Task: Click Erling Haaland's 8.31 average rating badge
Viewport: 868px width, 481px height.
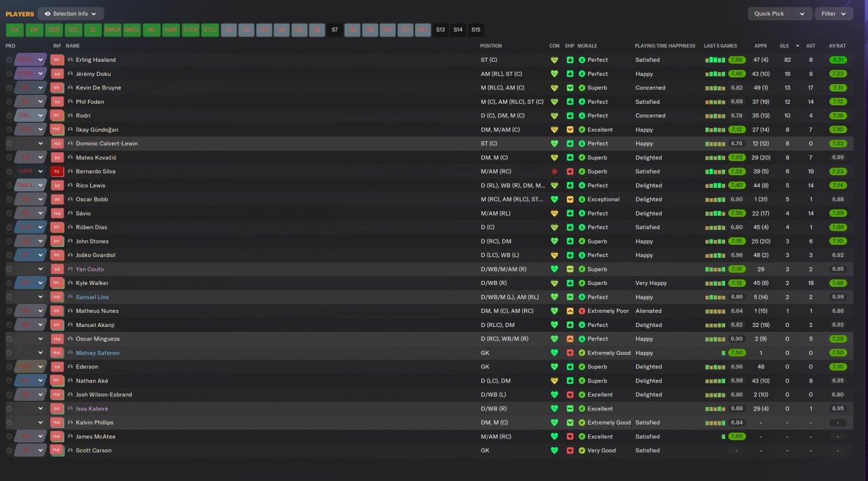Action: [838, 60]
